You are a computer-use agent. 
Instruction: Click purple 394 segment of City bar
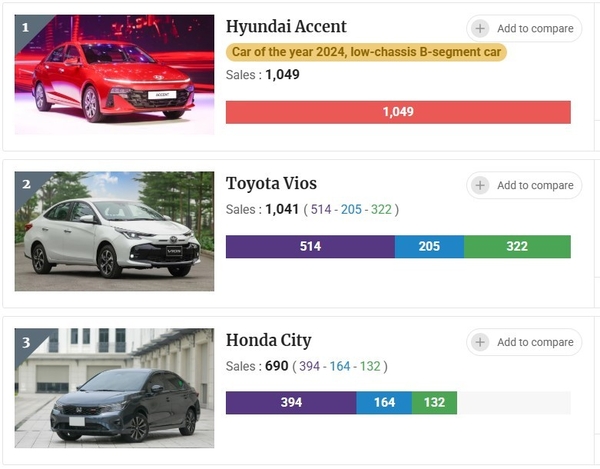(291, 403)
